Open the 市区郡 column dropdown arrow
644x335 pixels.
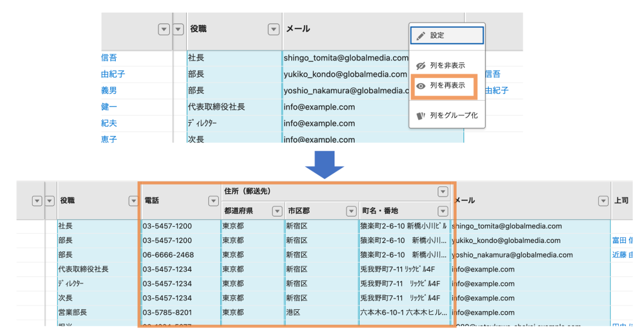tap(351, 212)
